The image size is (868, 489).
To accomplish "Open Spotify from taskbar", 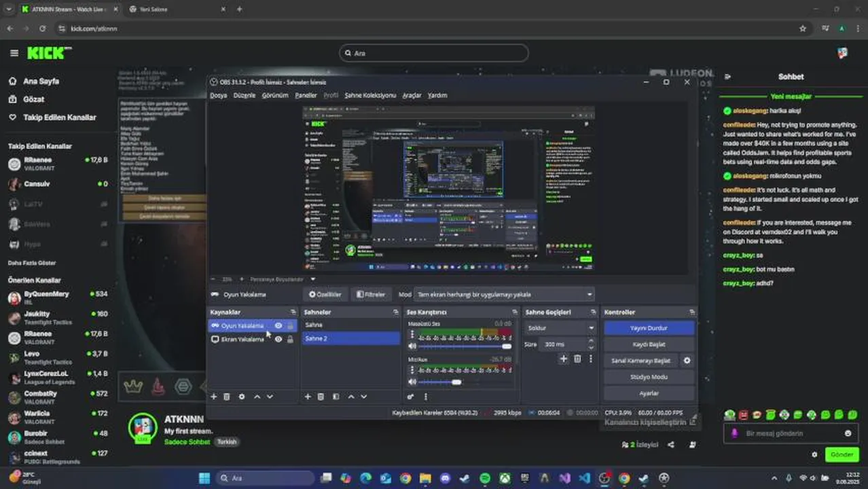I will 485,478.
